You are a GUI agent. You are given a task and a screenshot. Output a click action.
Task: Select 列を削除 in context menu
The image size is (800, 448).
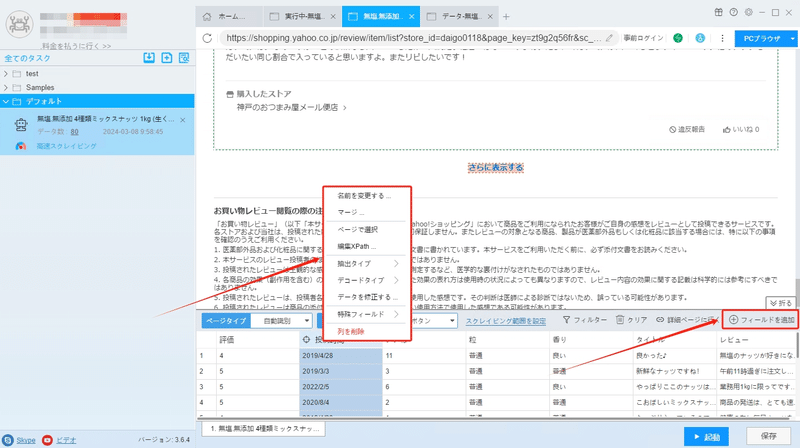(351, 332)
